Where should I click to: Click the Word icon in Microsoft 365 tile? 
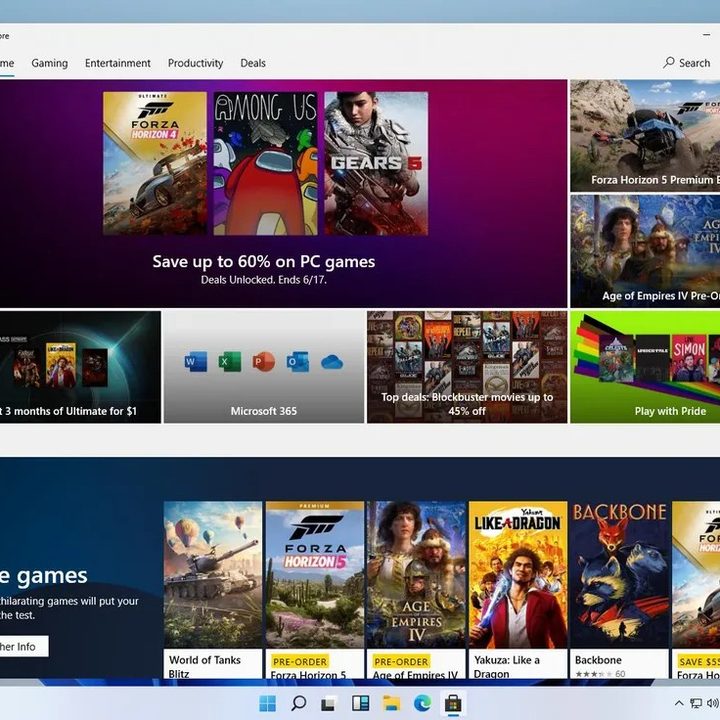click(x=196, y=362)
